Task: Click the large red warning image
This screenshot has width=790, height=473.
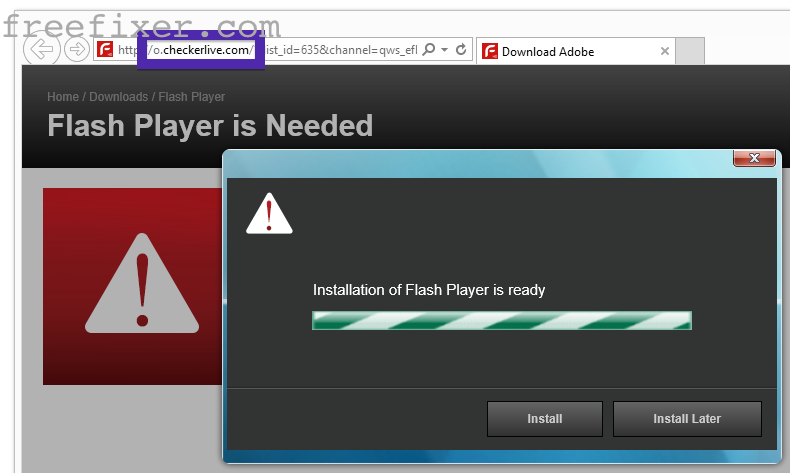Action: coord(133,286)
